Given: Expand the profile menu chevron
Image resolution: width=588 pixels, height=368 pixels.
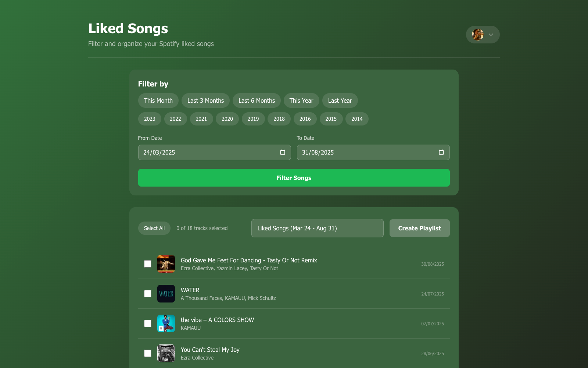Looking at the screenshot, I should pos(491,35).
